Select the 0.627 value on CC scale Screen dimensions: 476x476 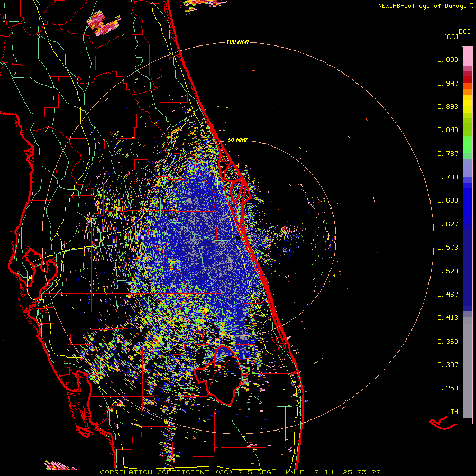click(x=448, y=224)
